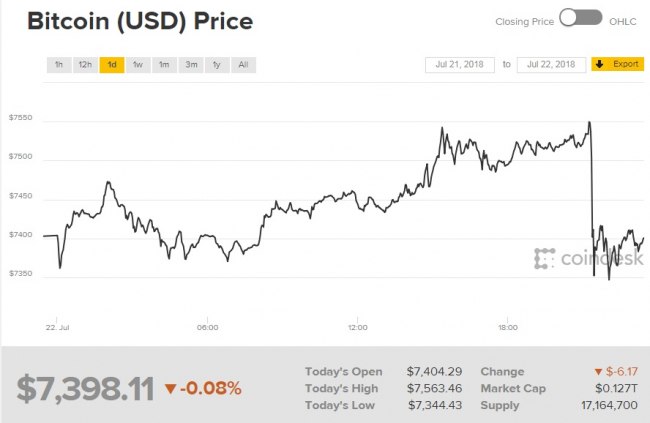Show the 3m price history
Screen dimensions: 650x423
tap(191, 65)
